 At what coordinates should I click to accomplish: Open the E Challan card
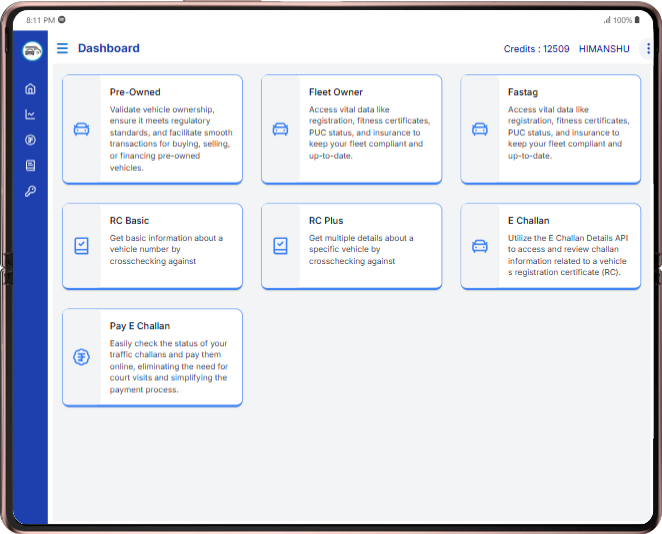(x=550, y=246)
